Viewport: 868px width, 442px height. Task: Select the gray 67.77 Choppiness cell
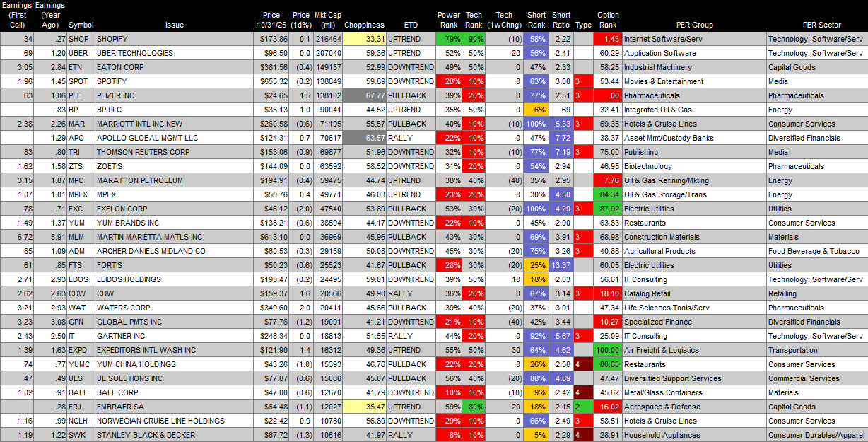pyautogui.click(x=365, y=95)
